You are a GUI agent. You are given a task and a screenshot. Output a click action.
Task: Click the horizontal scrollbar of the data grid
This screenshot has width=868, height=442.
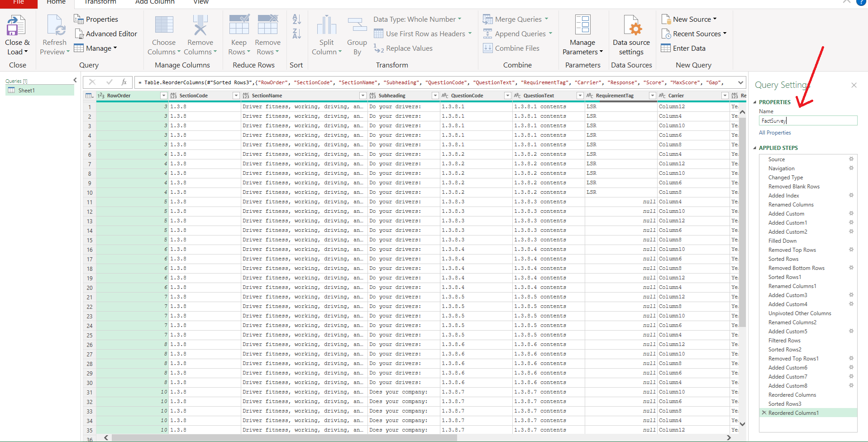(x=284, y=438)
